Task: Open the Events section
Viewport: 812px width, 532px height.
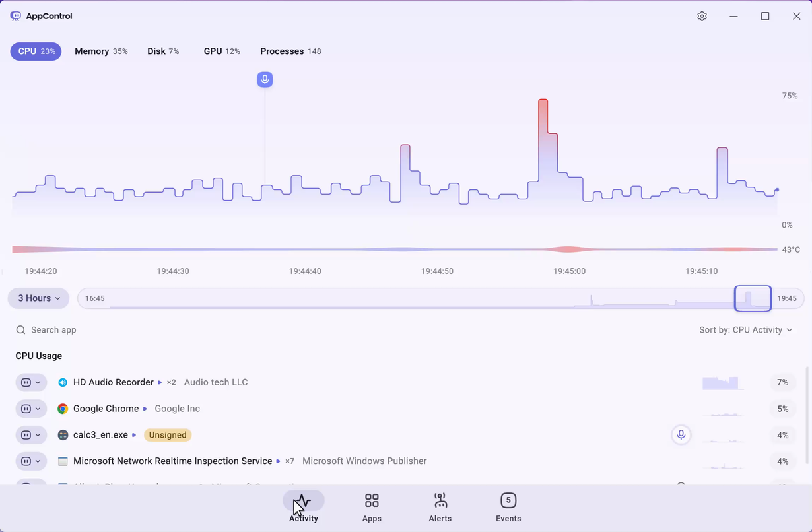Action: tap(508, 507)
